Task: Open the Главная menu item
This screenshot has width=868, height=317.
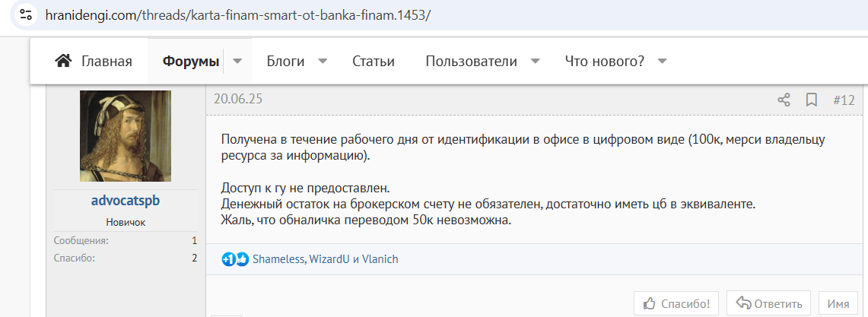Action: [x=107, y=61]
